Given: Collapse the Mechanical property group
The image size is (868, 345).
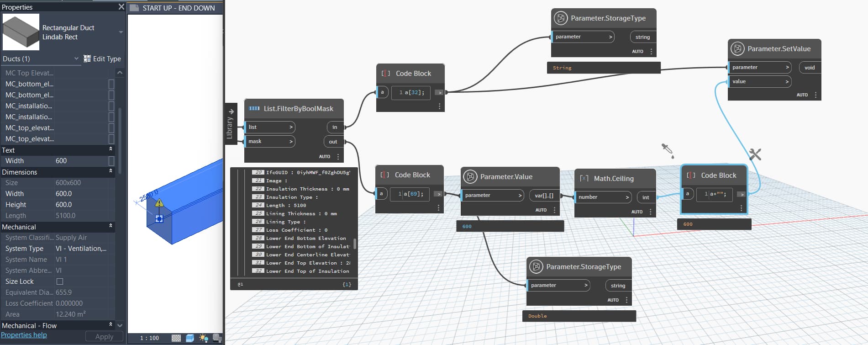Looking at the screenshot, I should 110,226.
